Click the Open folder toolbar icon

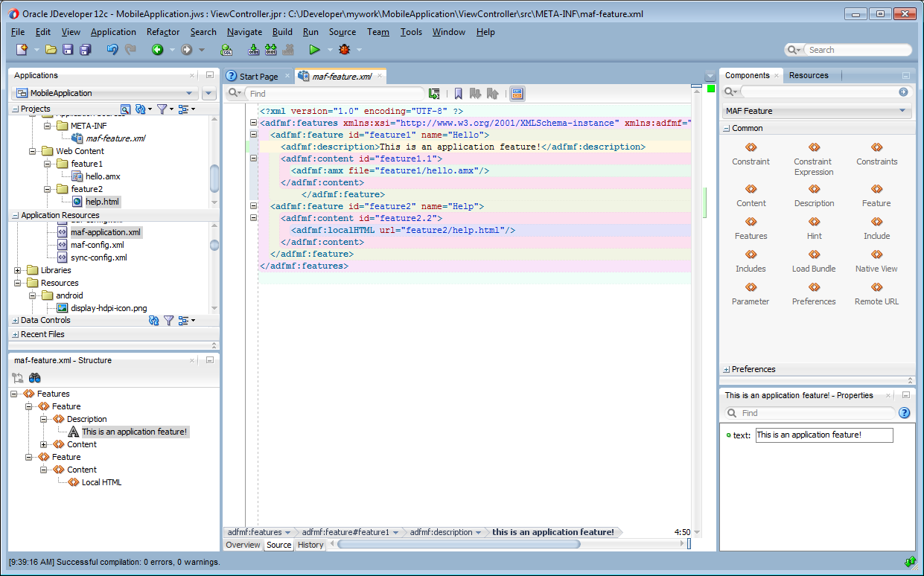coord(51,50)
